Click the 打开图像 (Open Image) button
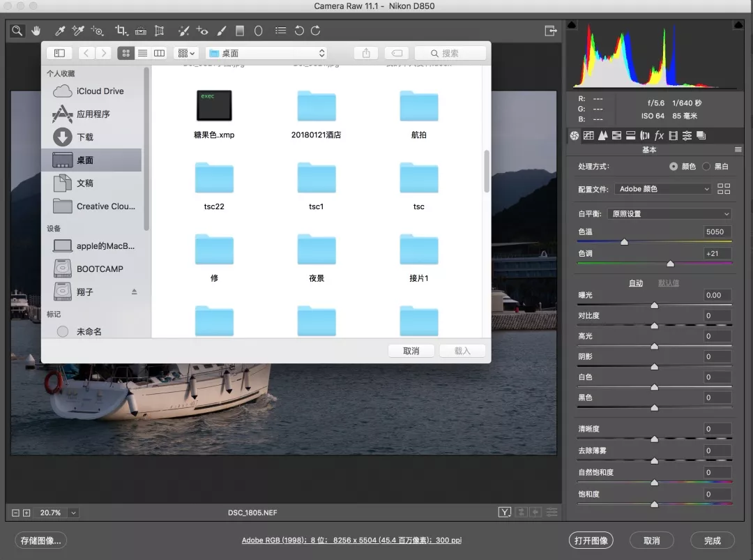The image size is (753, 560). pos(591,540)
